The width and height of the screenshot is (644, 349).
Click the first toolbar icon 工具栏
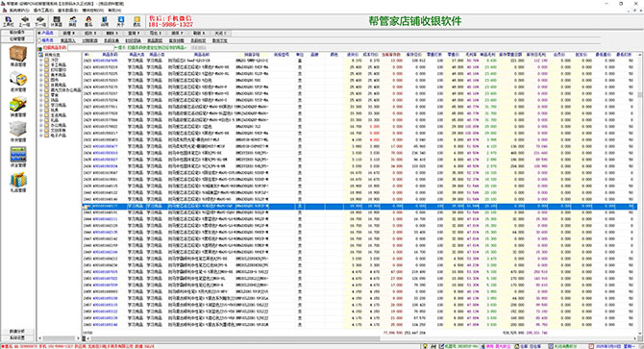(9, 21)
